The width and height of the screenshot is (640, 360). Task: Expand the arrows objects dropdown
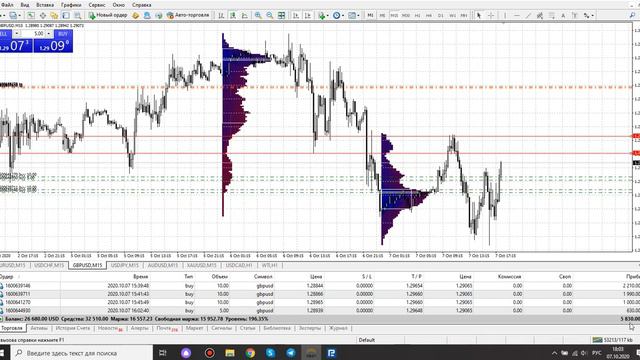(593, 16)
